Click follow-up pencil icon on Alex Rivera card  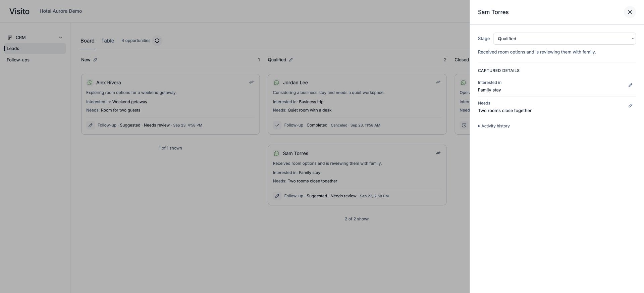(91, 125)
